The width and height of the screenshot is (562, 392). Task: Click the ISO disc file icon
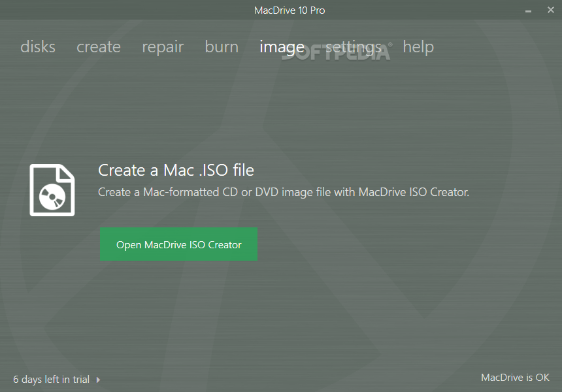pos(52,190)
